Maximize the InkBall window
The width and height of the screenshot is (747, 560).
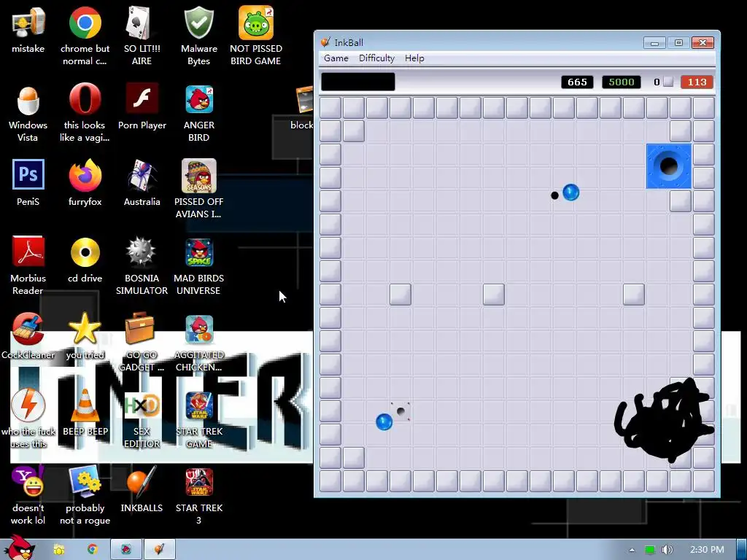(x=678, y=43)
